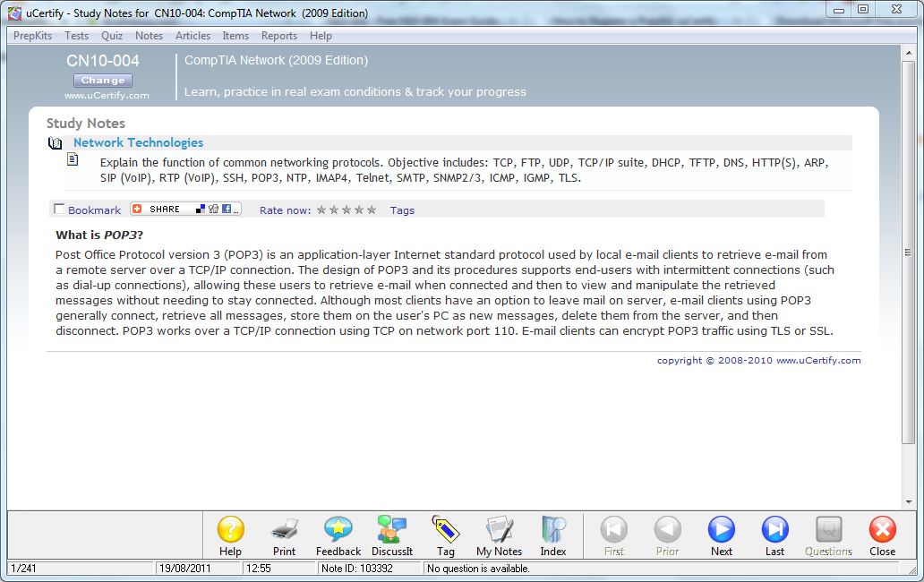Go to Next note
Image resolution: width=924 pixels, height=582 pixels.
[x=722, y=535]
